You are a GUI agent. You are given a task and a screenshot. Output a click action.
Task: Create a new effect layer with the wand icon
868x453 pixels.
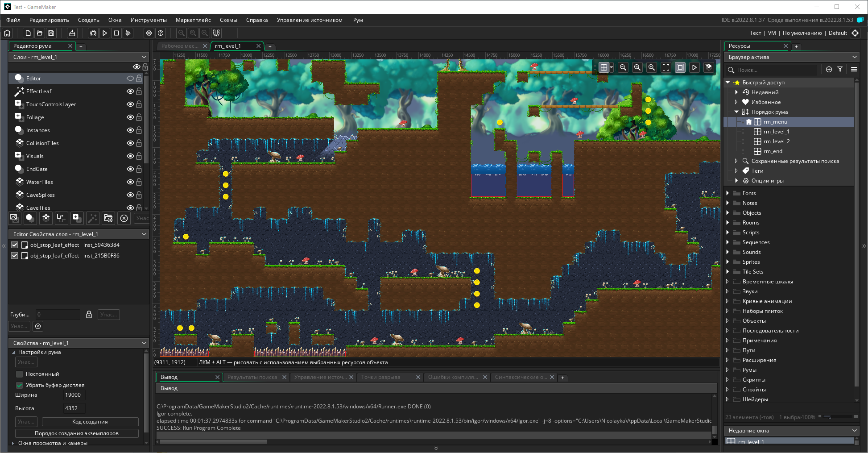tap(92, 218)
